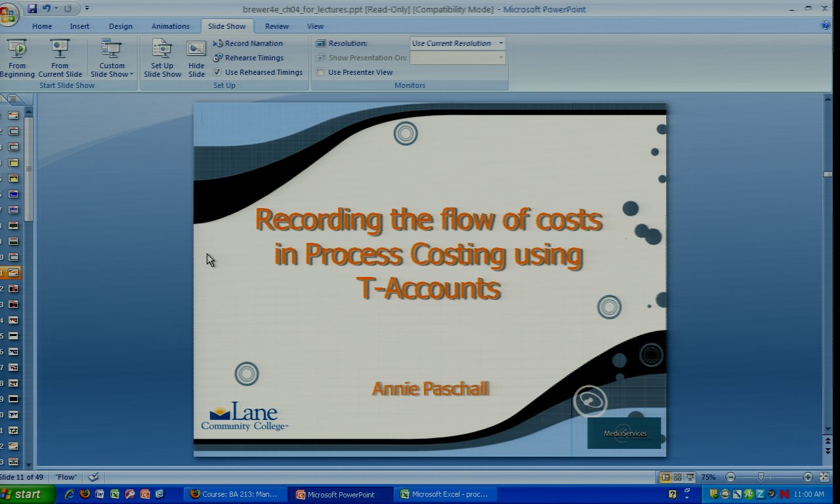Screen dimensions: 840x504
Task: Open the Customize Quick Access Toolbar arrow
Action: coord(87,9)
